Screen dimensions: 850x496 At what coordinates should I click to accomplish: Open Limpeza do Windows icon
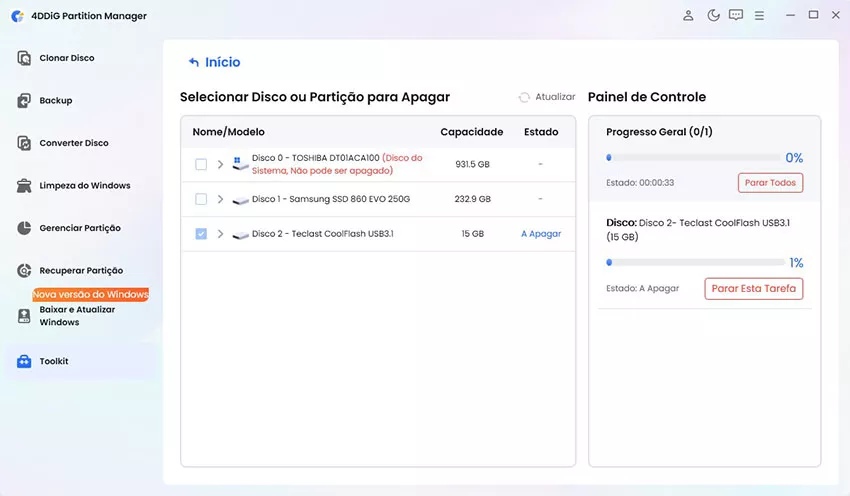[x=24, y=185]
